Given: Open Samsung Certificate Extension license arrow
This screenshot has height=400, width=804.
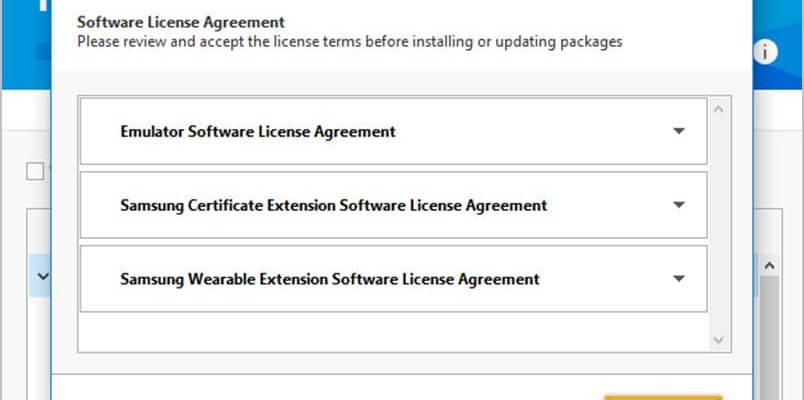Looking at the screenshot, I should pos(678,205).
